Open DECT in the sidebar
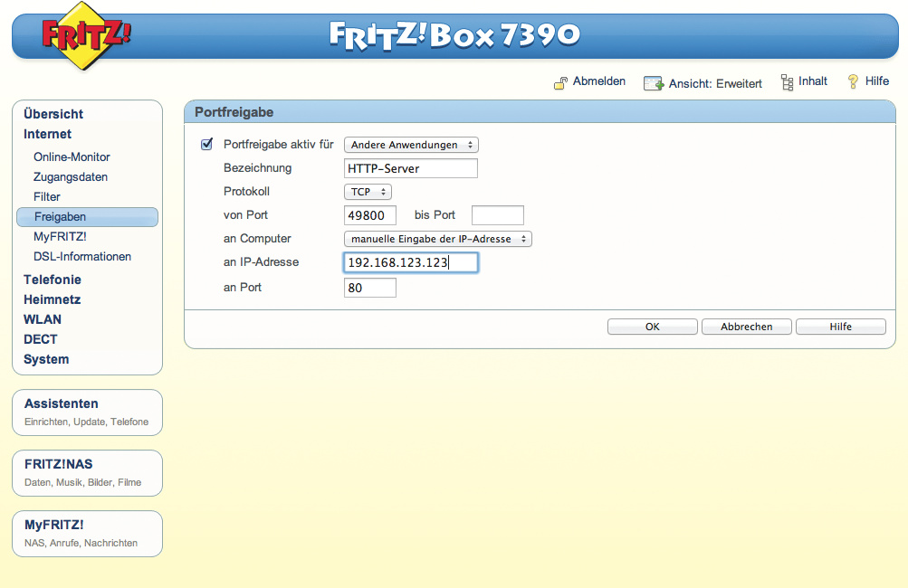 (41, 339)
